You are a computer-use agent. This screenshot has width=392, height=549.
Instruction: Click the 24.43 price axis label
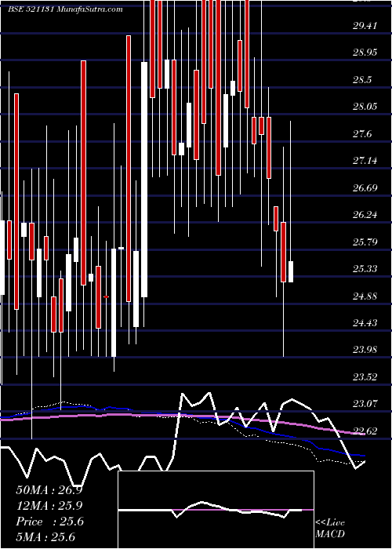point(365,323)
